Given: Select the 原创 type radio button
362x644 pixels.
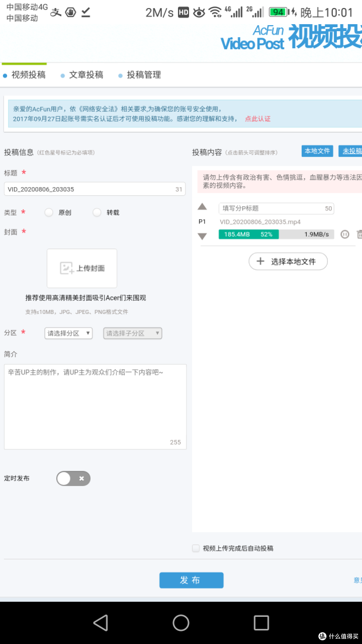Looking at the screenshot, I should click(49, 212).
